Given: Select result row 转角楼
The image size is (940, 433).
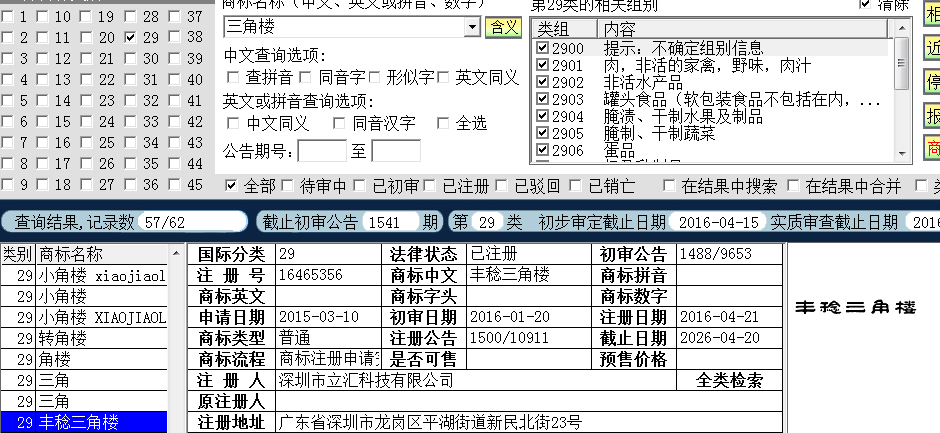Looking at the screenshot, I should point(84,338).
